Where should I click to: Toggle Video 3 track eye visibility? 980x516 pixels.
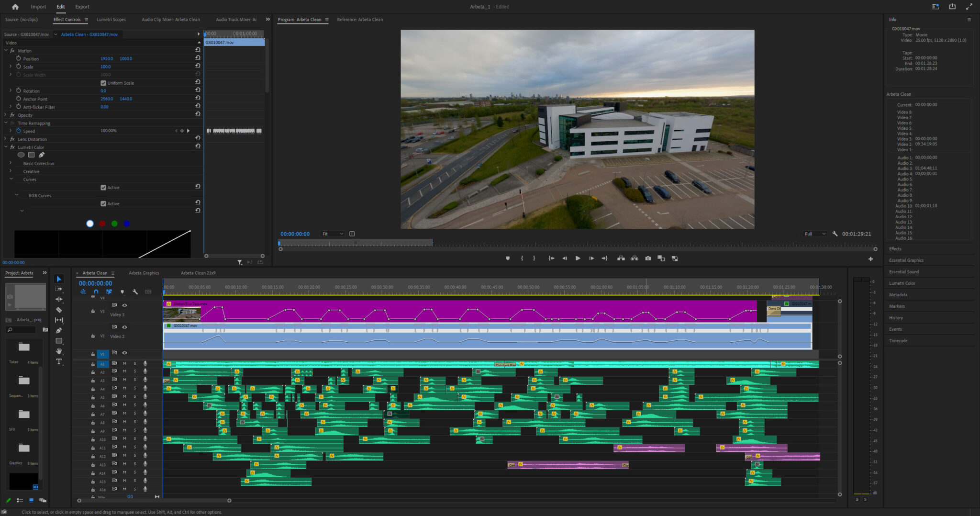(x=124, y=305)
